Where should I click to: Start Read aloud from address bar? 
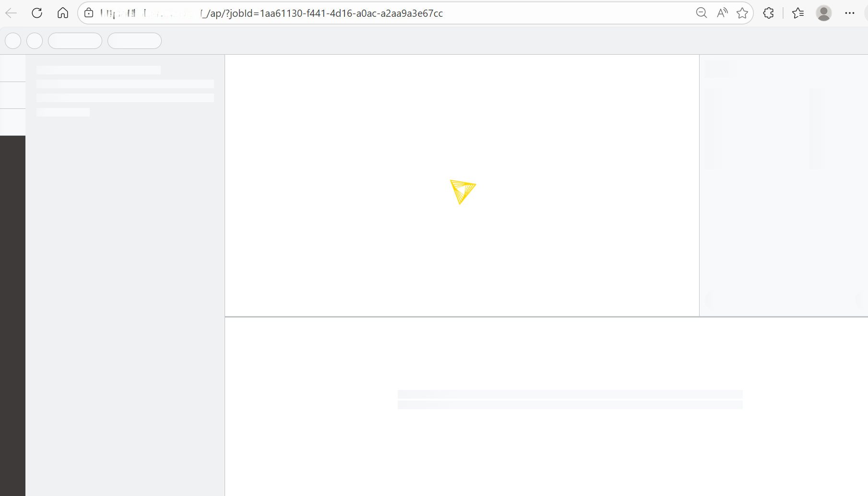[x=722, y=13]
